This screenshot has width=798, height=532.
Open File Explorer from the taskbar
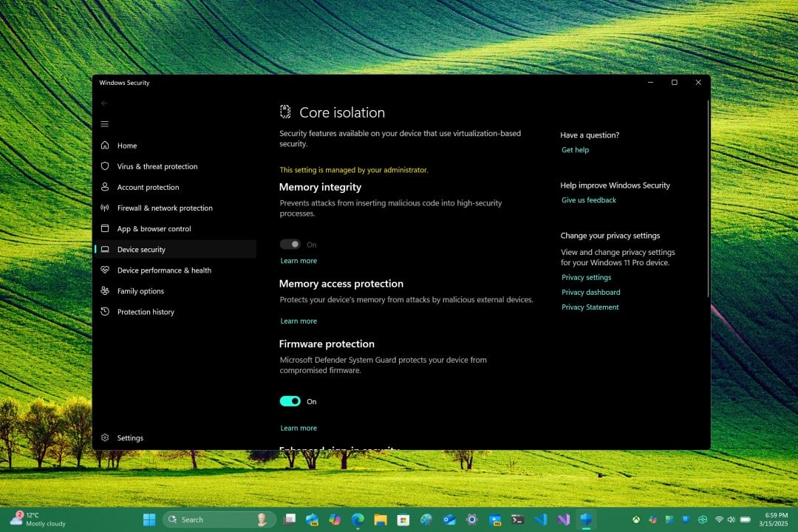tap(380, 519)
